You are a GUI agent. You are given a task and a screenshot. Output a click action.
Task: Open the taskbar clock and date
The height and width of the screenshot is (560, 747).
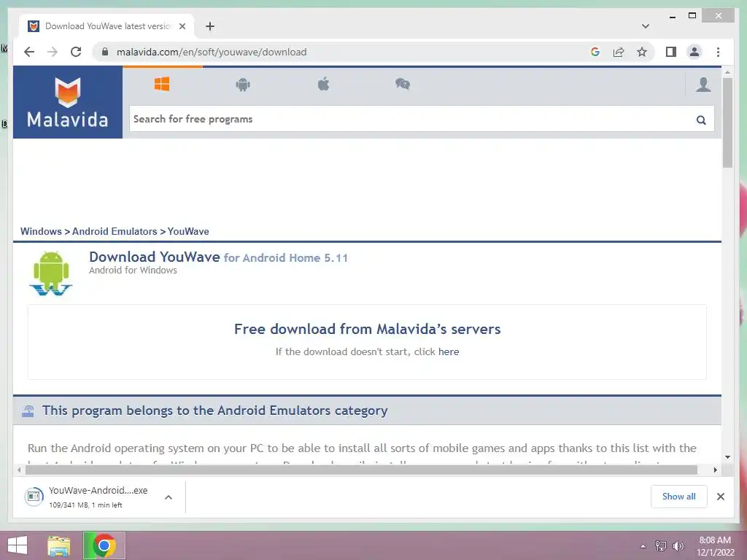(x=715, y=546)
